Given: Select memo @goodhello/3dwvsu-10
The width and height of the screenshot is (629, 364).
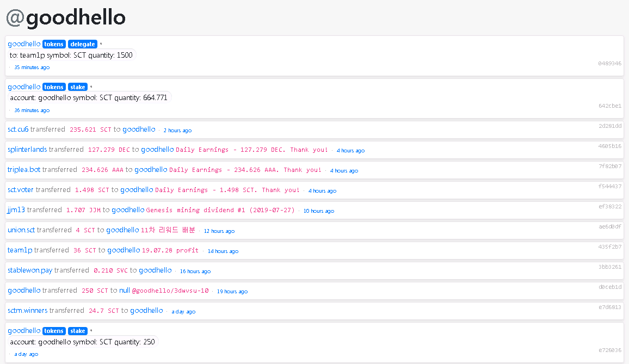Looking at the screenshot, I should click(170, 291).
